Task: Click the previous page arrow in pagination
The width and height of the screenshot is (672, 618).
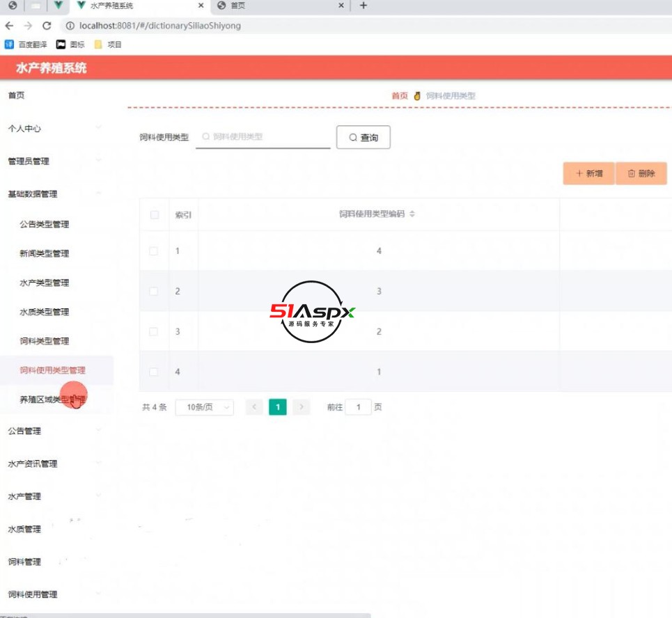Action: [254, 407]
